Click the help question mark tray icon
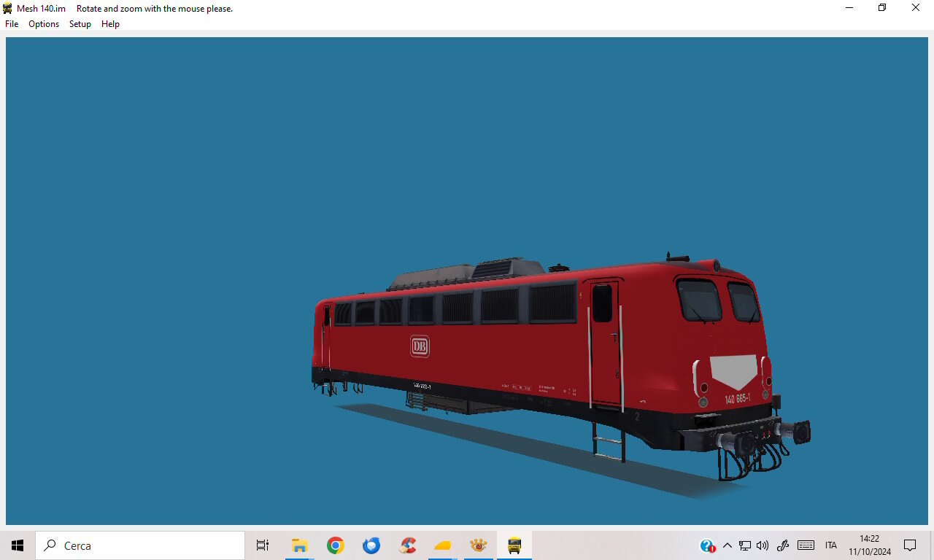This screenshot has height=560, width=934. 707,545
